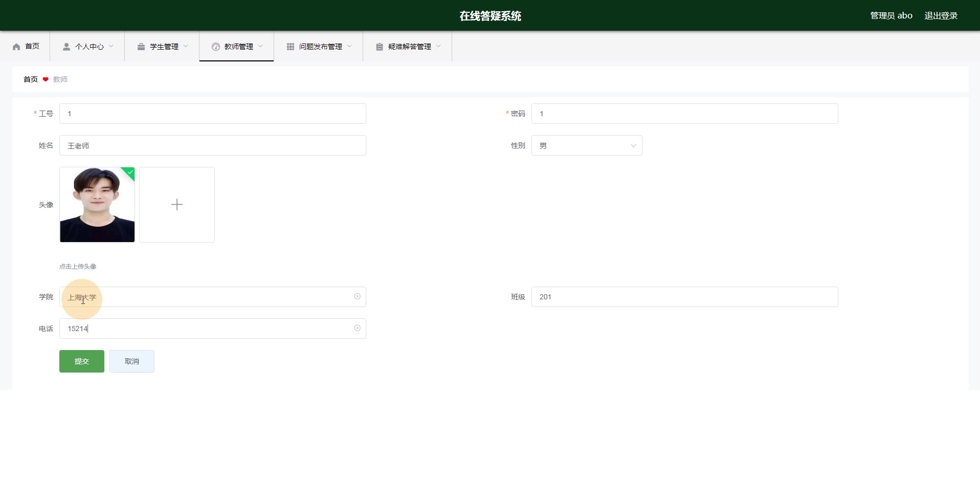
Task: Click green checkmark badge on uploaded avatar
Action: 129,172
